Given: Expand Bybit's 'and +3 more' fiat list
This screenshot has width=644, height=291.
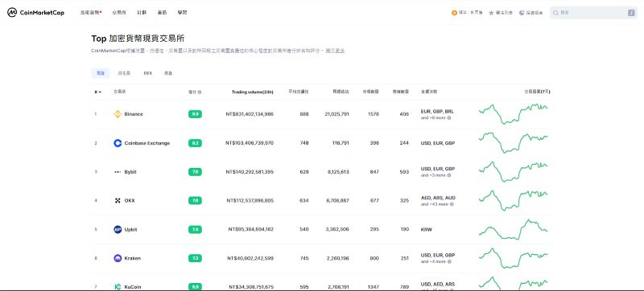Looking at the screenshot, I should click(433, 175).
